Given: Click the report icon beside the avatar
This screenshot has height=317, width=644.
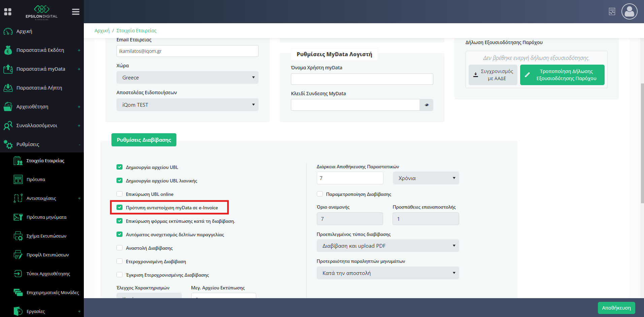Looking at the screenshot, I should pos(612,12).
